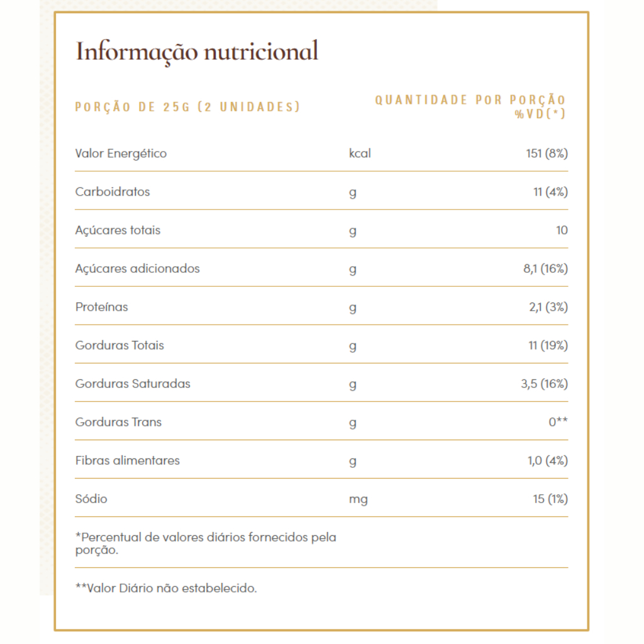Click the "kcal" unit label

coord(360,153)
